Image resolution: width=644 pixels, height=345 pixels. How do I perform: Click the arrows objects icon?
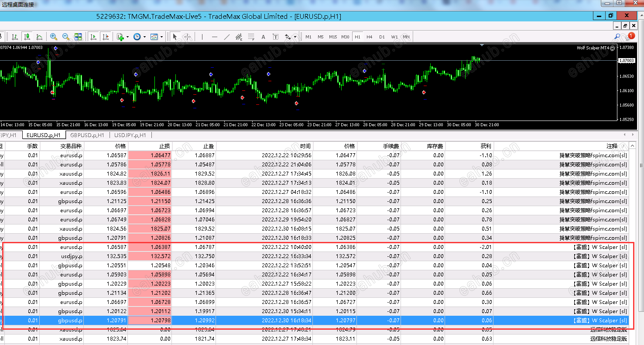tap(288, 37)
